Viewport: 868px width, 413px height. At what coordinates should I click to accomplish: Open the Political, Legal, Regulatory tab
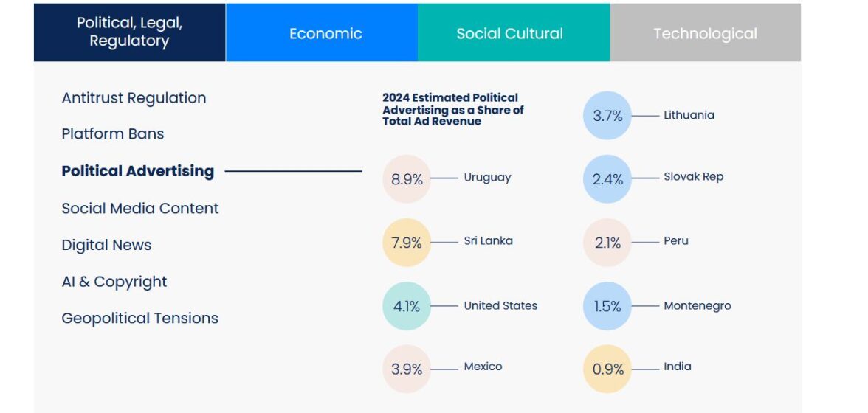click(129, 32)
